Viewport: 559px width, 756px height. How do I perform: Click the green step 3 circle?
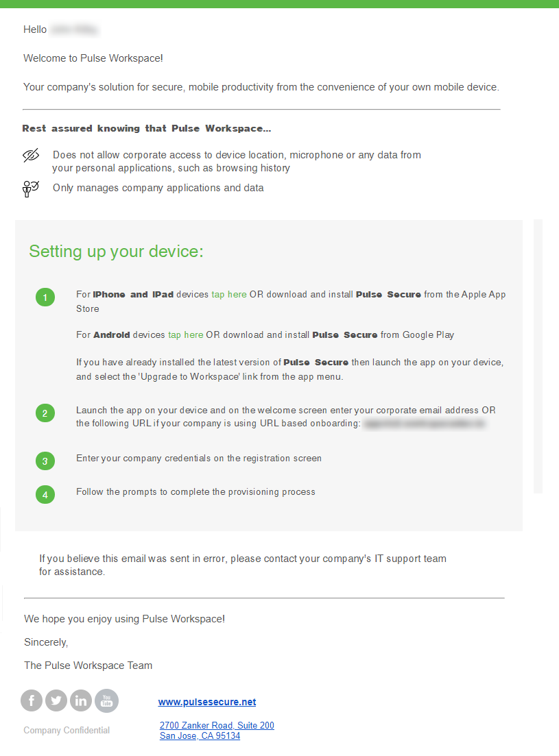click(45, 461)
